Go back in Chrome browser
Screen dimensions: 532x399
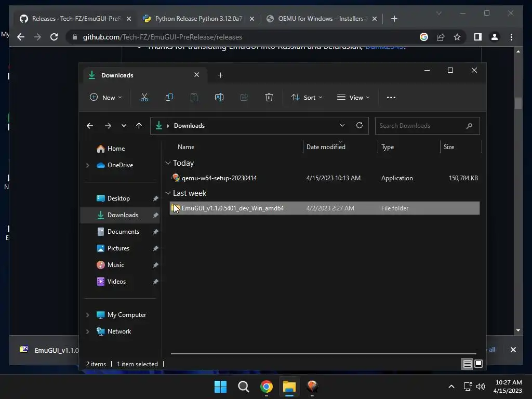pyautogui.click(x=21, y=37)
